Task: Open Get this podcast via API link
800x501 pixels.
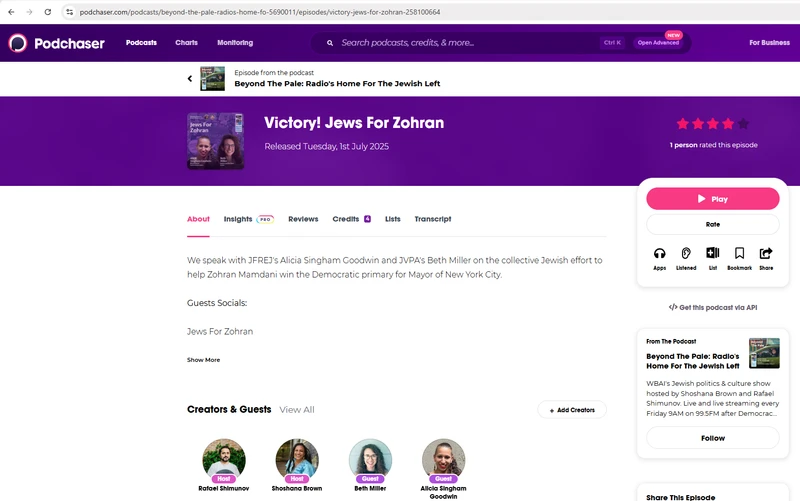Action: click(712, 307)
